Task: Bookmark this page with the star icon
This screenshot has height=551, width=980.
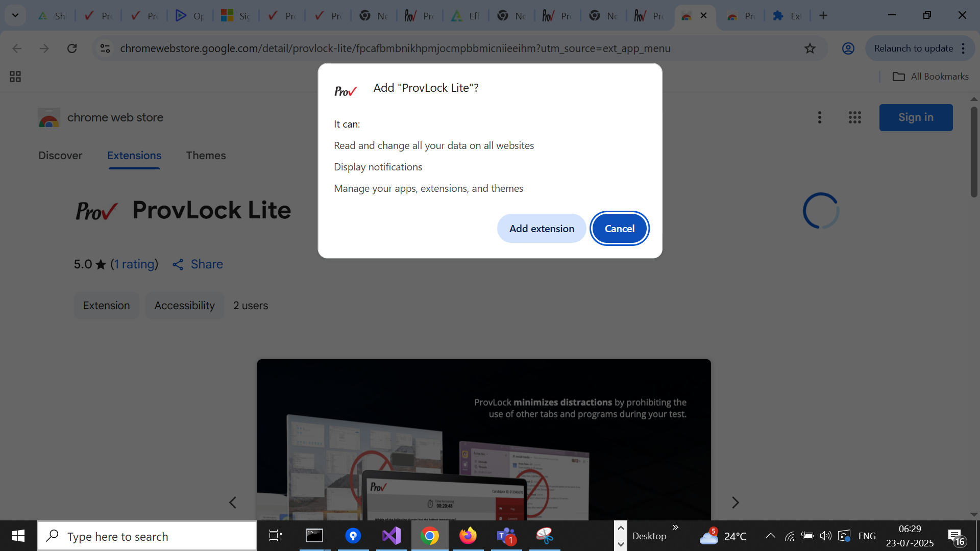Action: click(x=810, y=48)
